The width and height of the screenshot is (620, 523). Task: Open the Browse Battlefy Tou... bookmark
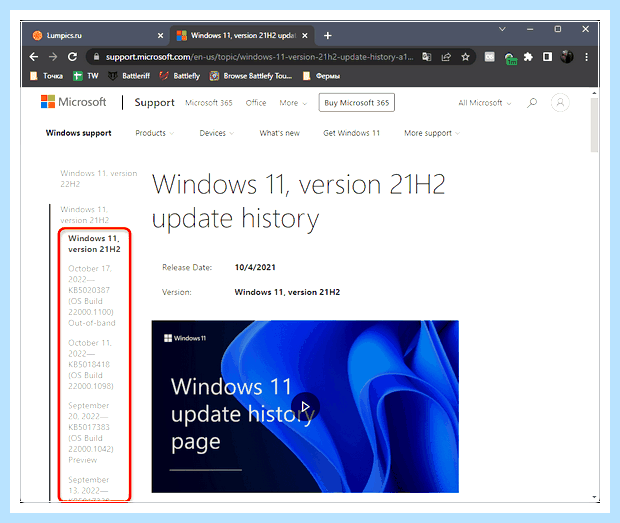tap(251, 76)
